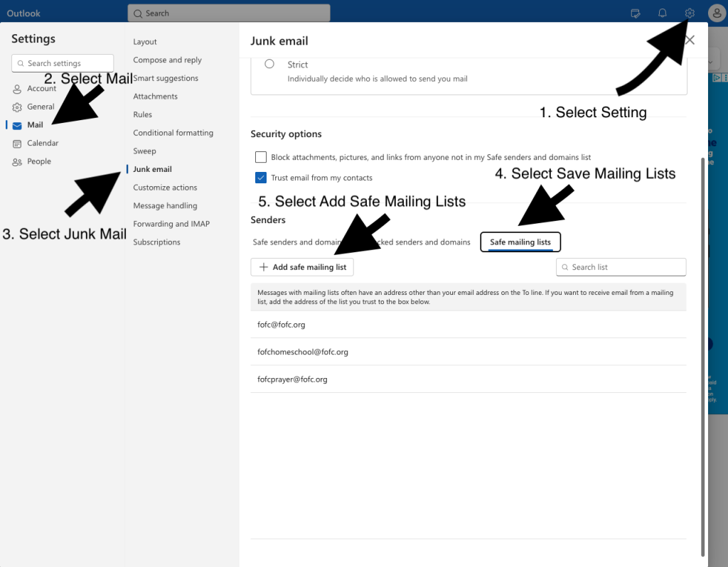Switch to the Safe mailing lists tab

520,242
